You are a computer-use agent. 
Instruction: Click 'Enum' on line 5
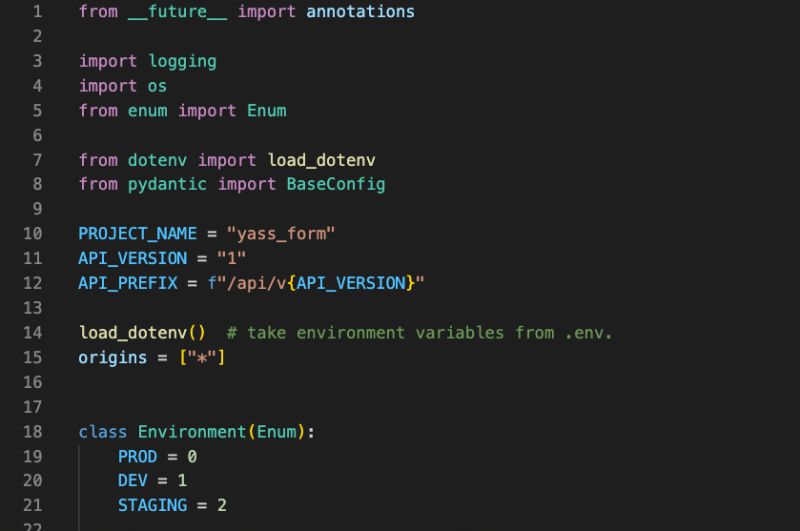[x=267, y=111]
